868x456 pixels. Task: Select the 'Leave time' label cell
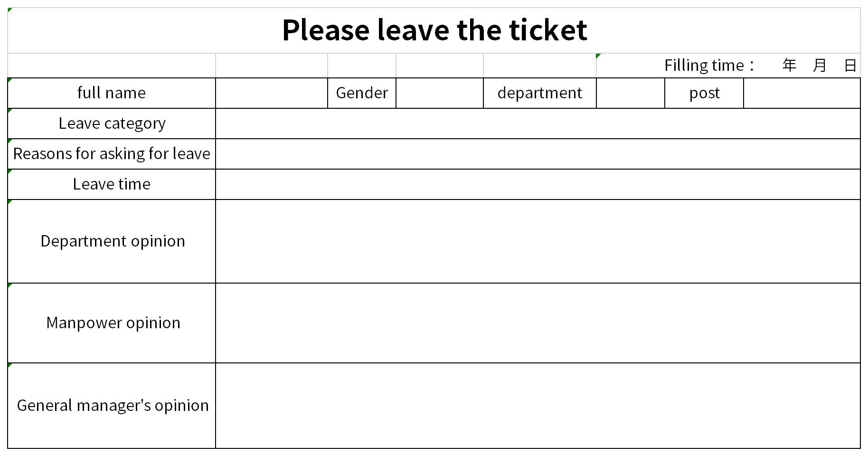click(112, 184)
